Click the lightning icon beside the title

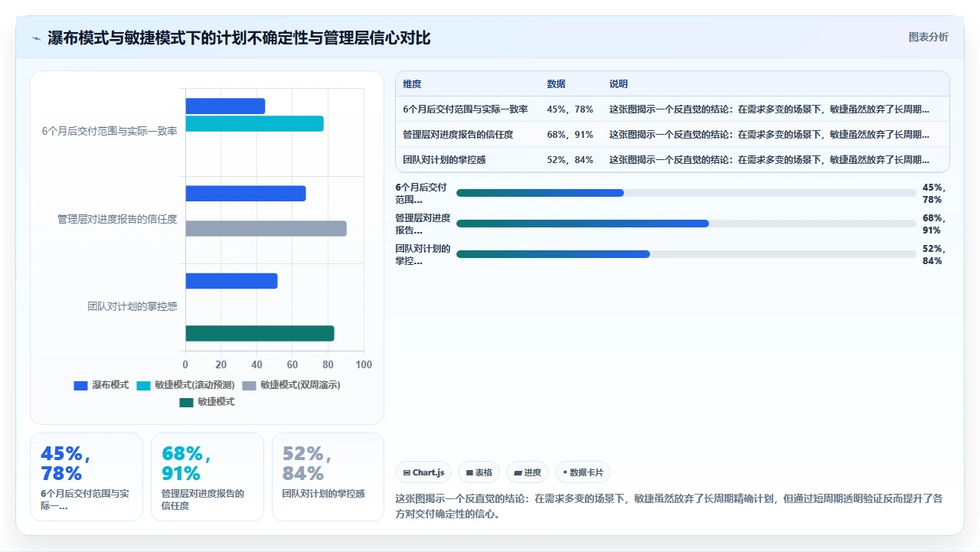tap(37, 38)
